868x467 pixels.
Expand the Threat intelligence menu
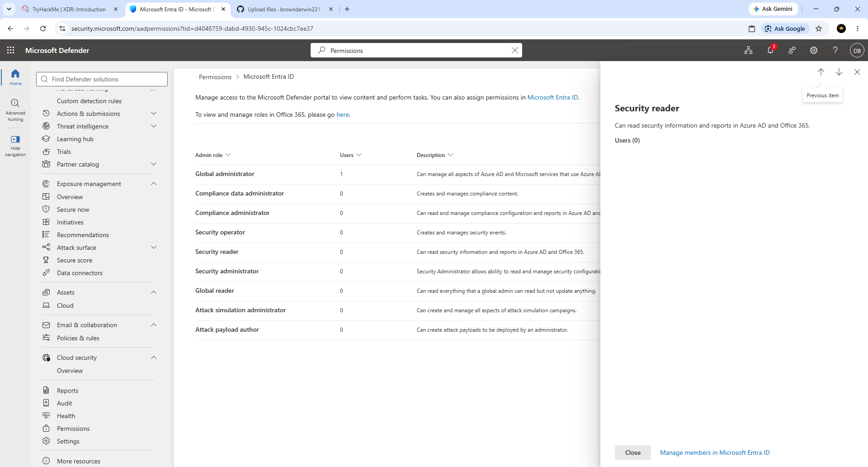(x=154, y=126)
